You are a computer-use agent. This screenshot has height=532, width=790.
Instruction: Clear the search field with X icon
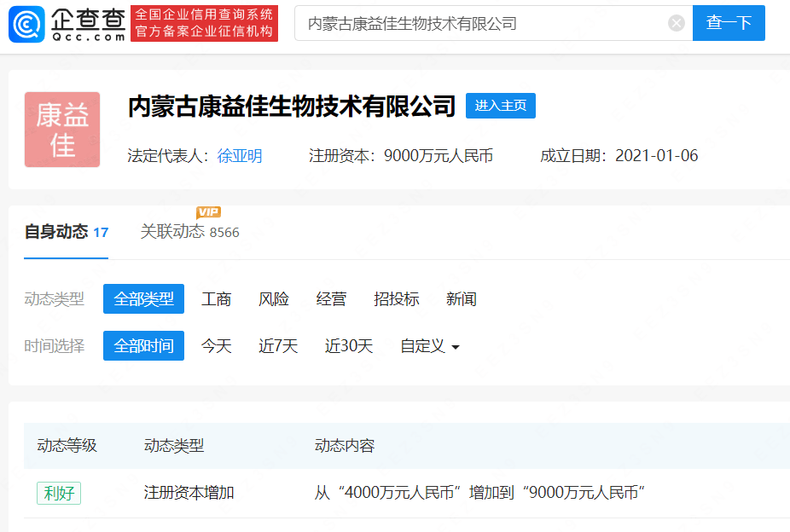pyautogui.click(x=676, y=23)
